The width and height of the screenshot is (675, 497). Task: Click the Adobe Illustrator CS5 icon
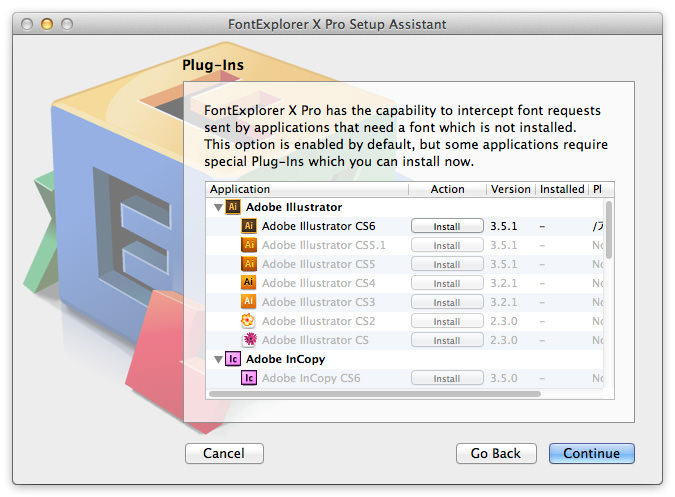point(249,264)
